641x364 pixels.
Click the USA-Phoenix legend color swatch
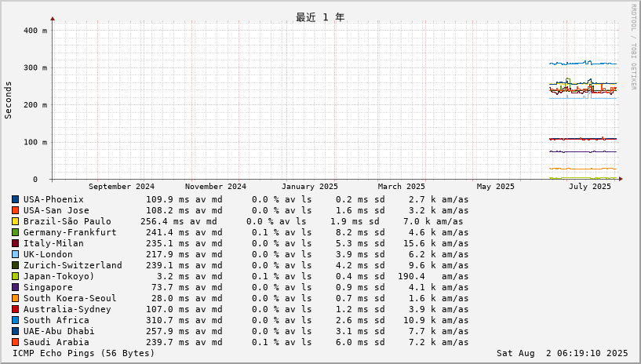[15, 199]
